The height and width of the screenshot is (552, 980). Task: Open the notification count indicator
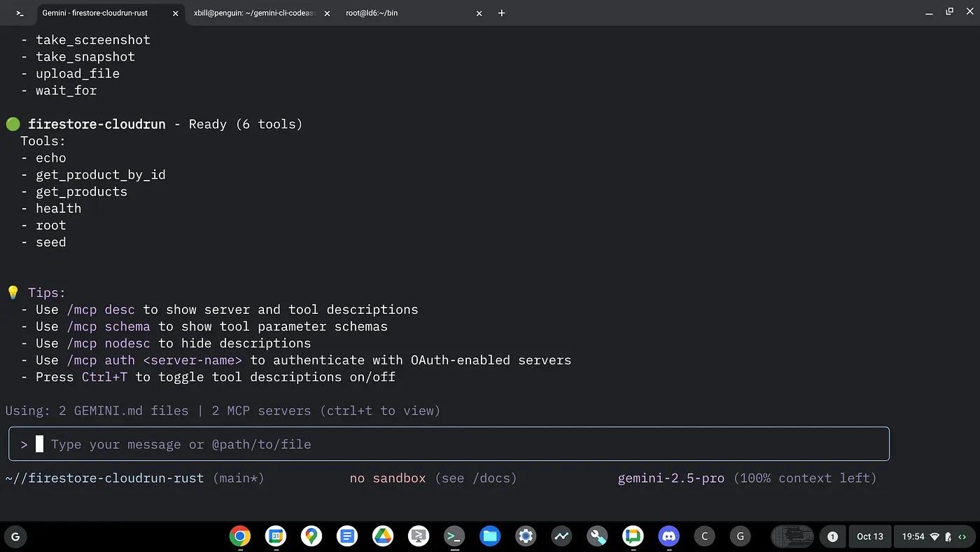coord(832,537)
